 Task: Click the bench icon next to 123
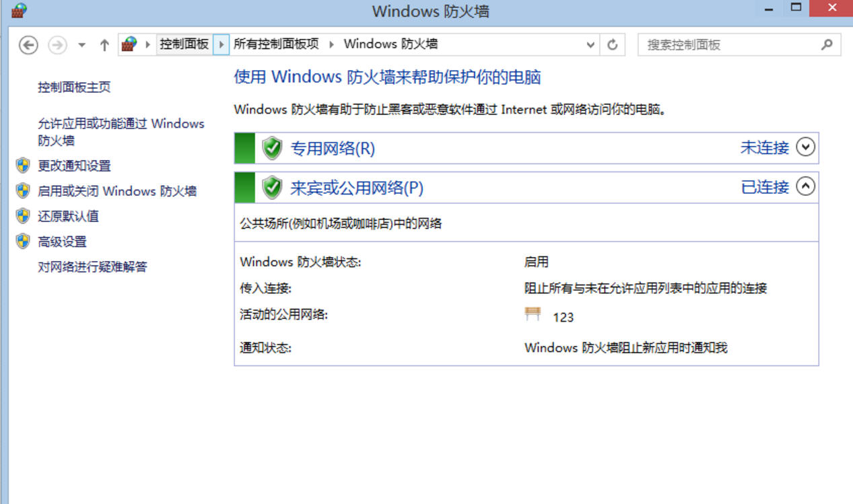click(533, 314)
